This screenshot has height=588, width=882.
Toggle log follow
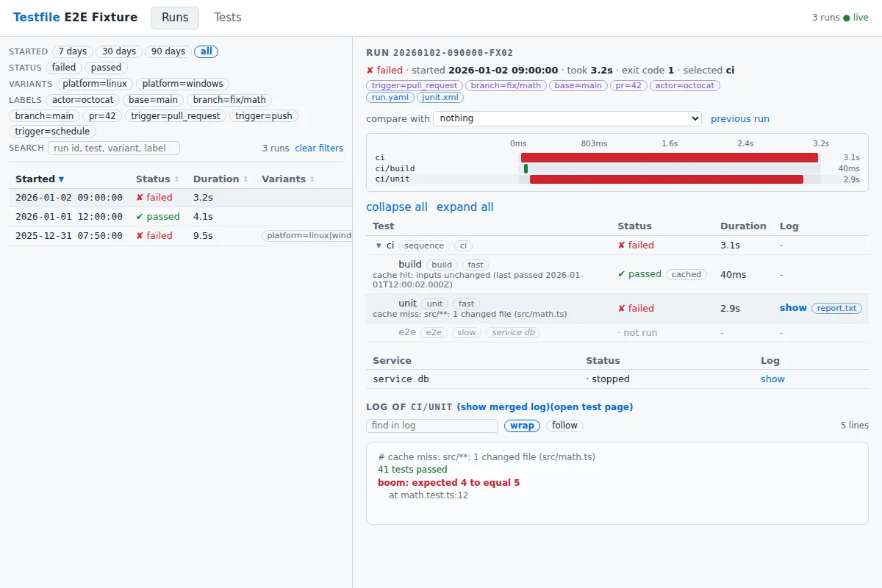(564, 426)
